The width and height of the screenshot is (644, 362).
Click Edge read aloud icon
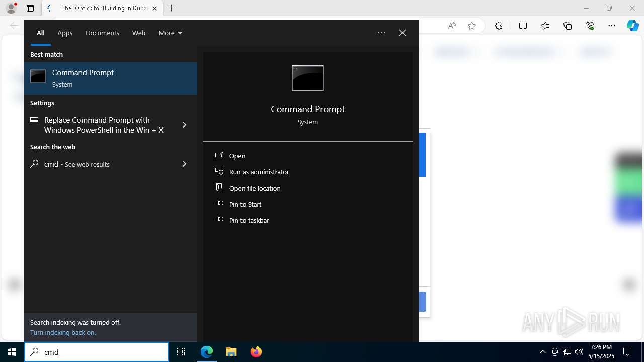452,26
